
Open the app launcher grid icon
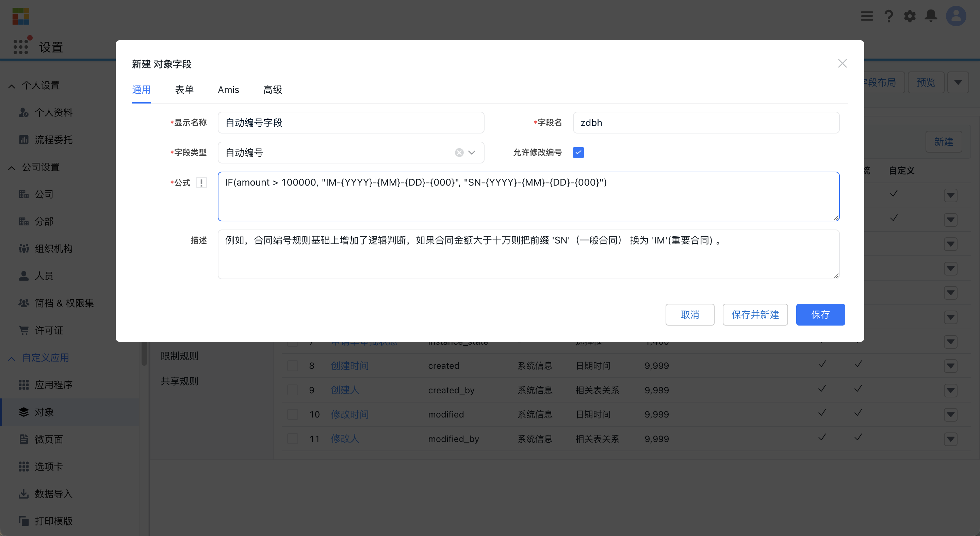[20, 47]
